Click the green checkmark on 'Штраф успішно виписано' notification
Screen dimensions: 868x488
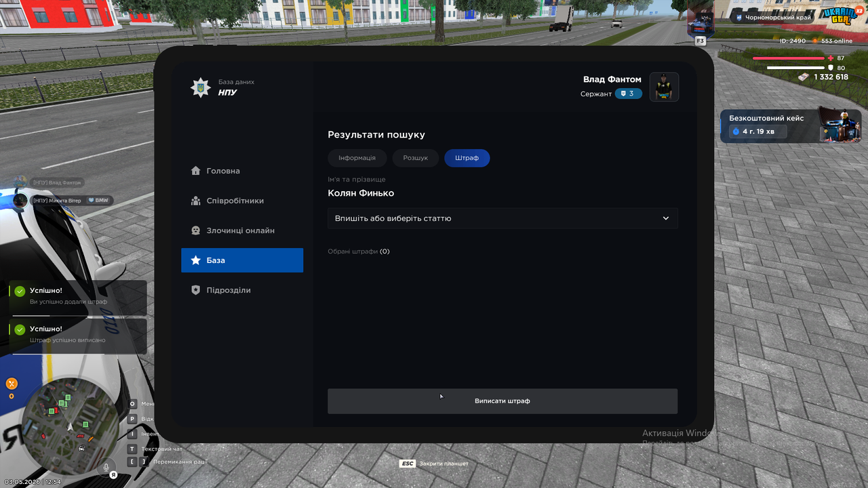(20, 329)
